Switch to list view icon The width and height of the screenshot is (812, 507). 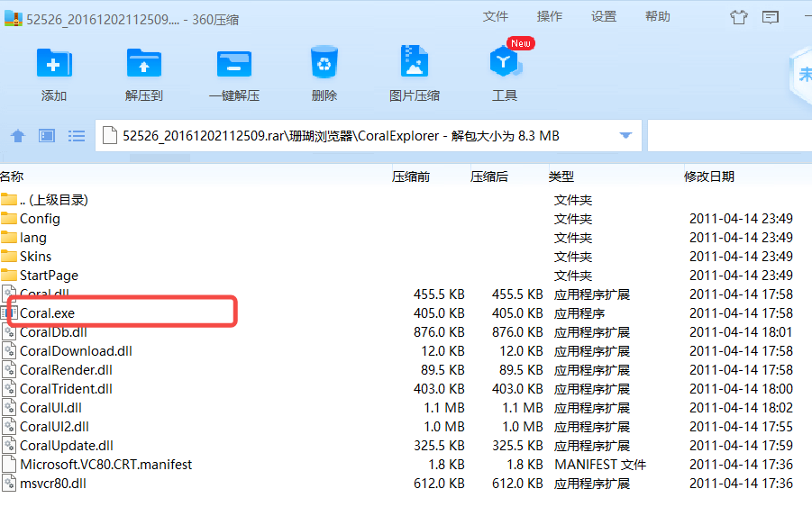[x=76, y=136]
